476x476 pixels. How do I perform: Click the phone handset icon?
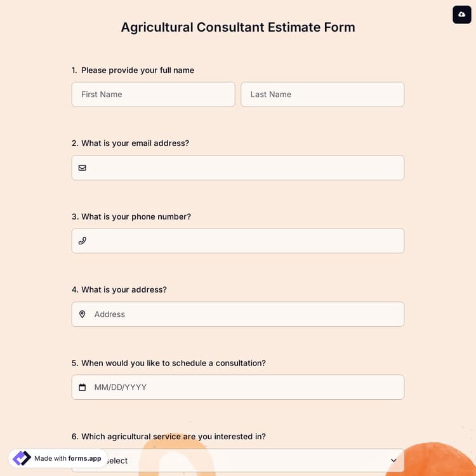[83, 241]
